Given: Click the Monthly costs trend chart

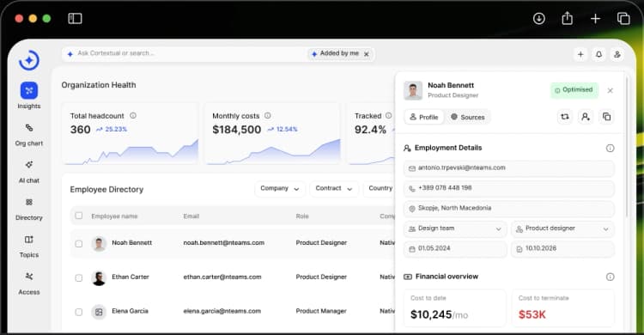Looking at the screenshot, I should point(274,153).
